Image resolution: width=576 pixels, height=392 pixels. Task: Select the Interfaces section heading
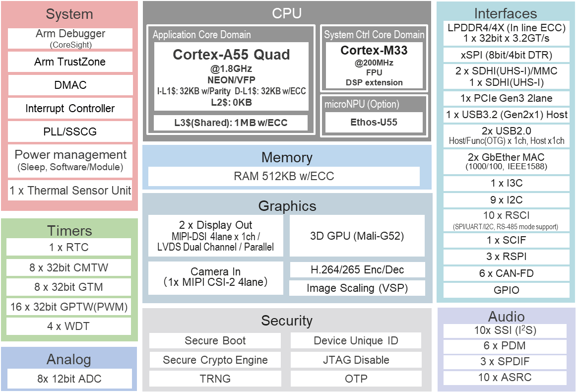[x=506, y=13]
